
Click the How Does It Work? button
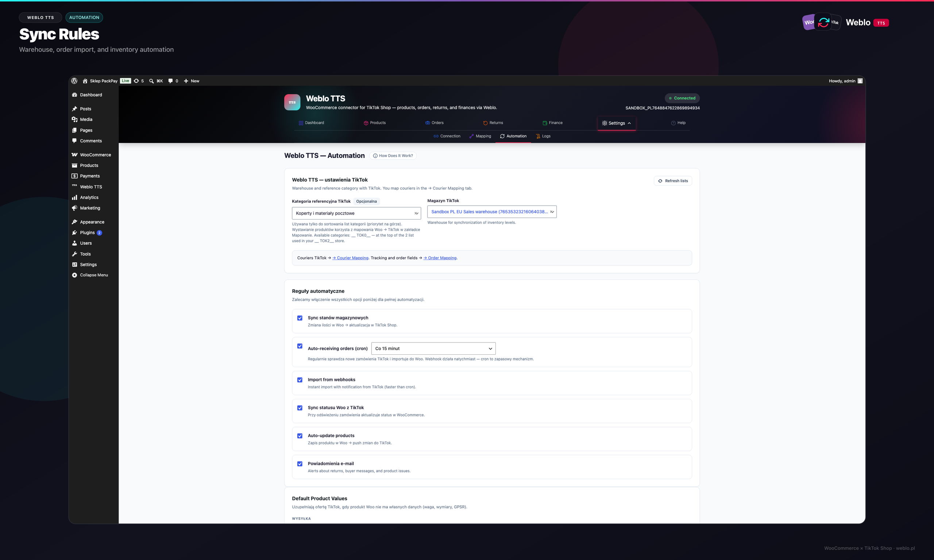(x=393, y=156)
